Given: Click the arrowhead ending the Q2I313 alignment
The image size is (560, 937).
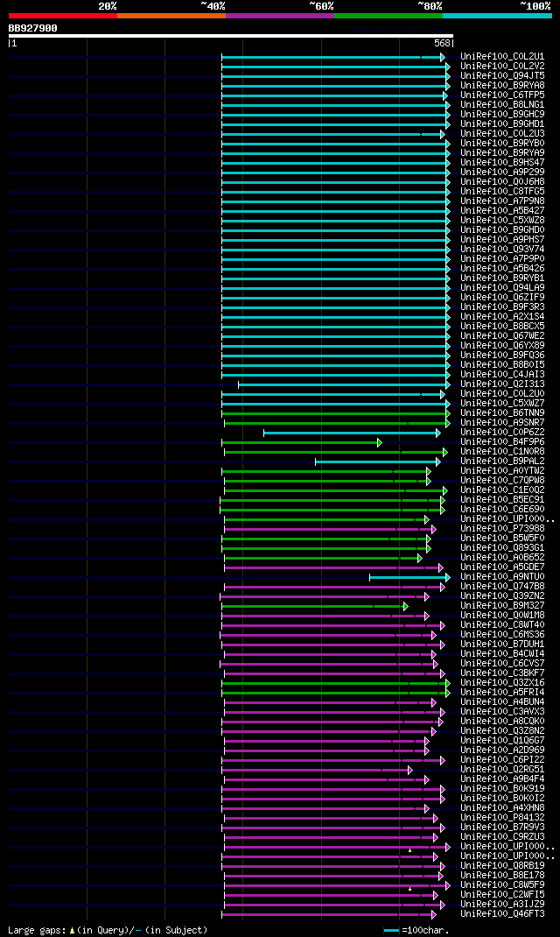Looking at the screenshot, I should pyautogui.click(x=448, y=384).
